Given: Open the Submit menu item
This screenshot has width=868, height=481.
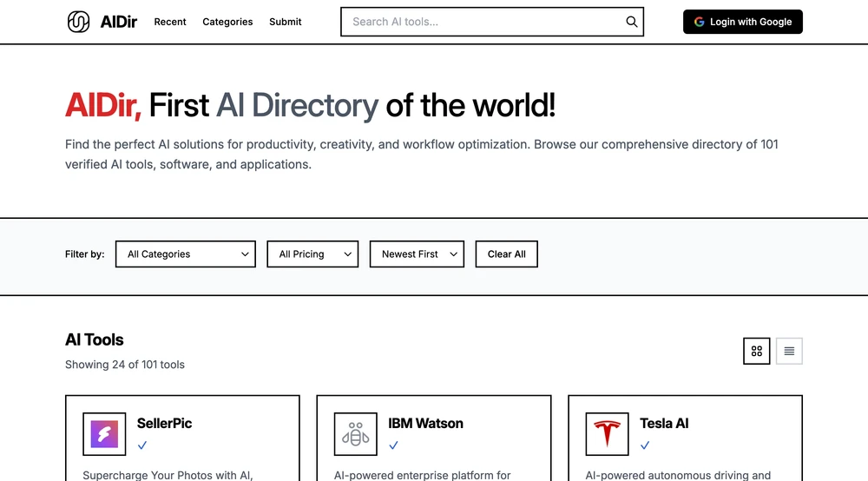Looking at the screenshot, I should tap(285, 22).
